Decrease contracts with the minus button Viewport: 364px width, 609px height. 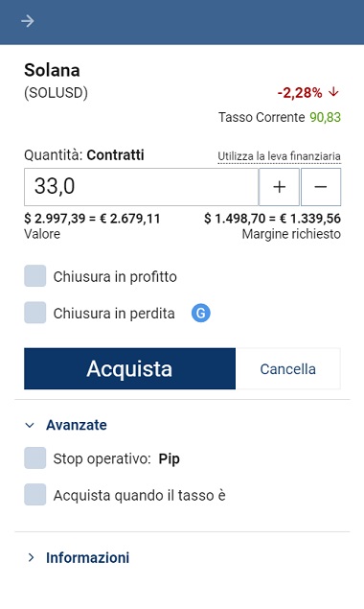321,187
